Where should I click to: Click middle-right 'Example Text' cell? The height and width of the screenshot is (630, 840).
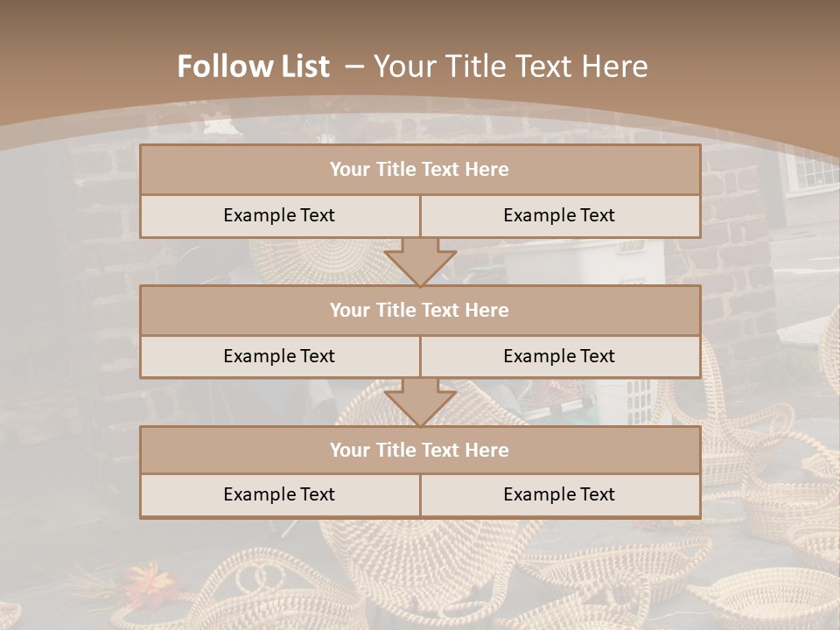pyautogui.click(x=560, y=356)
